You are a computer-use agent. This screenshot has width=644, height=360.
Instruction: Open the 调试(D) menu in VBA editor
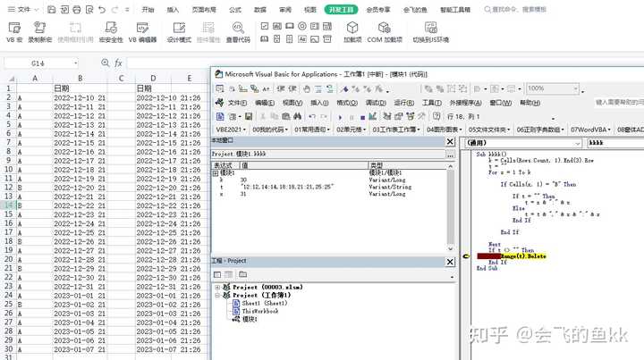[x=376, y=103]
